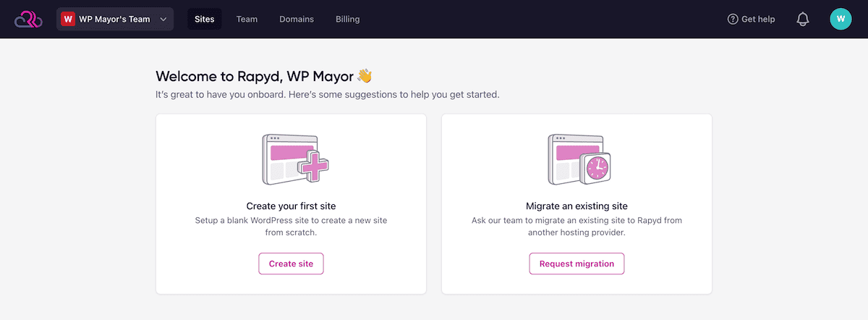Go to the Billing tab
This screenshot has width=868, height=320.
[x=348, y=20]
